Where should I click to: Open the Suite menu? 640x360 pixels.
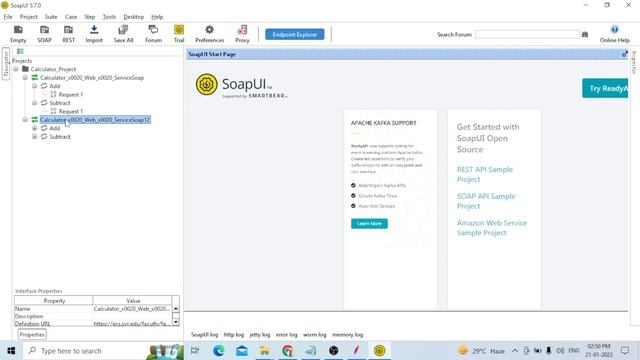pos(51,17)
